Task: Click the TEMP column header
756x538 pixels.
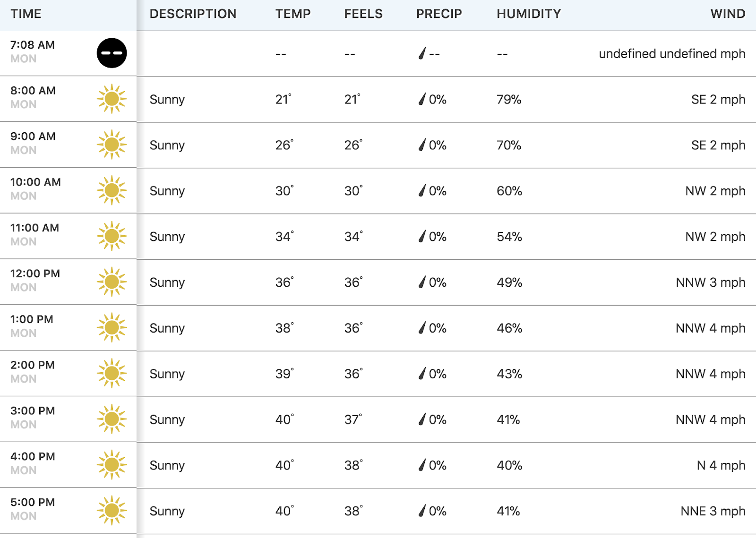Action: pos(293,14)
